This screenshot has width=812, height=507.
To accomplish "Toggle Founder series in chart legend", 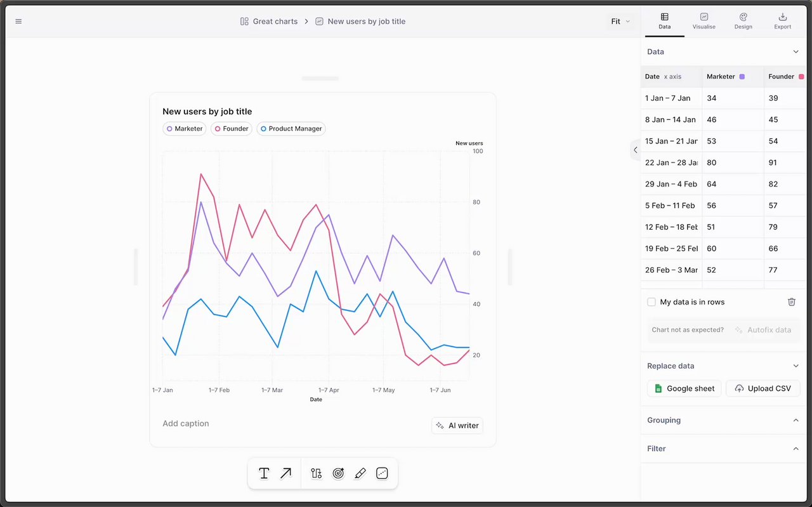I will (x=232, y=129).
